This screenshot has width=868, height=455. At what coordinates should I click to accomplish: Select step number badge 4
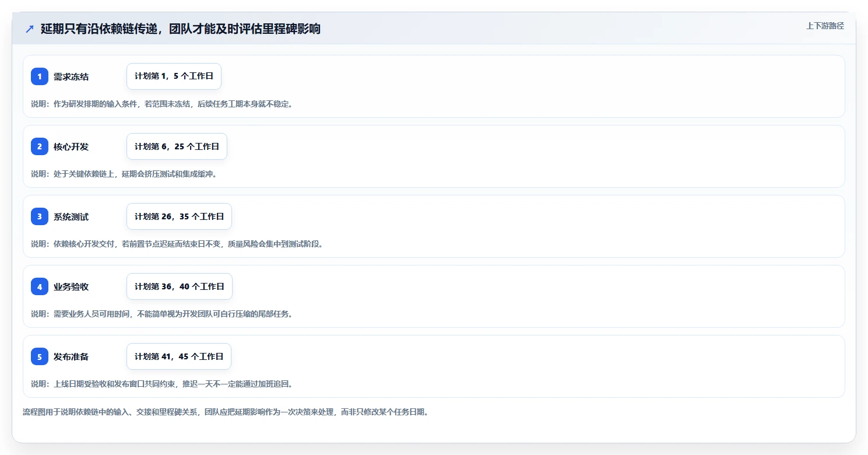click(40, 286)
